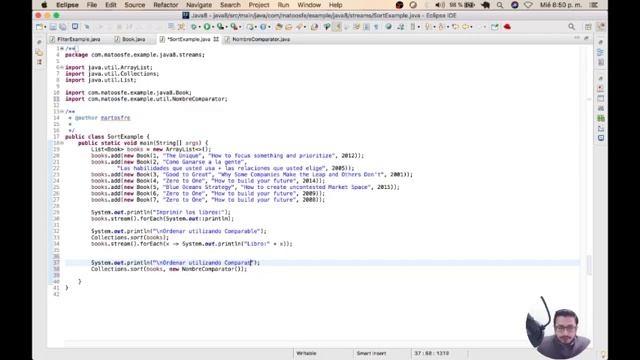Click the Coverage launch icon
The image size is (640, 360).
220,27
